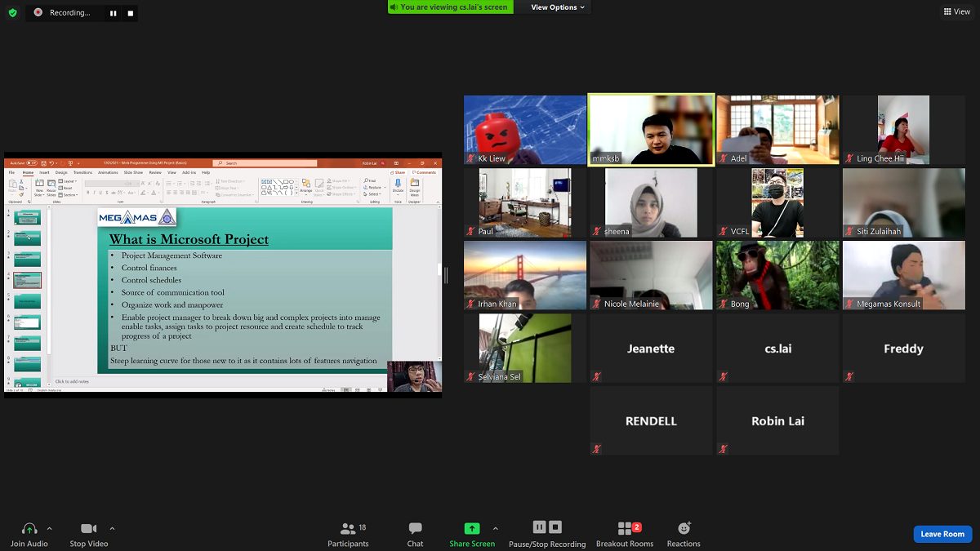Switch to the Slide Show tab in PowerPoint
This screenshot has width=980, height=551.
pos(133,172)
